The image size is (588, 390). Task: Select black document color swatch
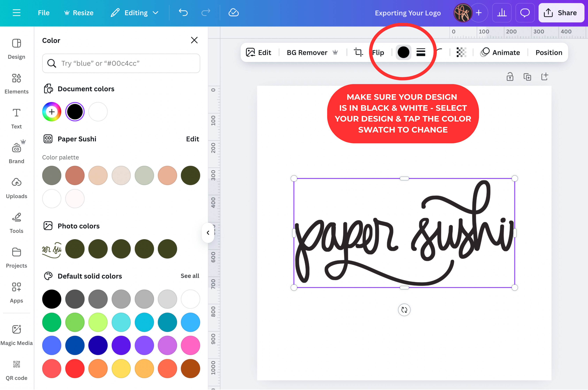click(75, 112)
